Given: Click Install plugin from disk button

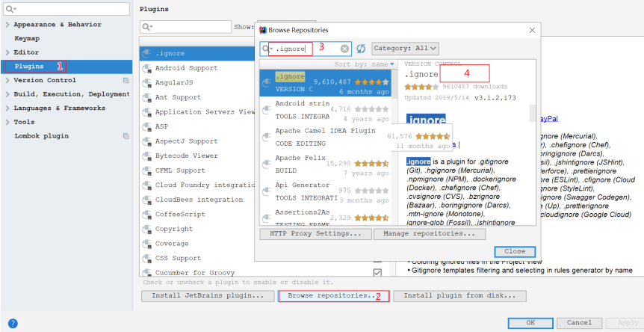Looking at the screenshot, I should [459, 296].
